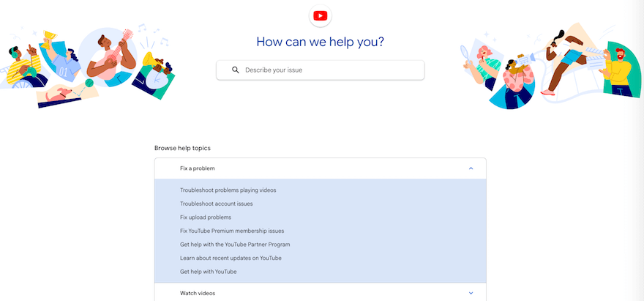This screenshot has width=644, height=301.
Task: Collapse the Fix a problem chevron
Action: click(x=471, y=168)
